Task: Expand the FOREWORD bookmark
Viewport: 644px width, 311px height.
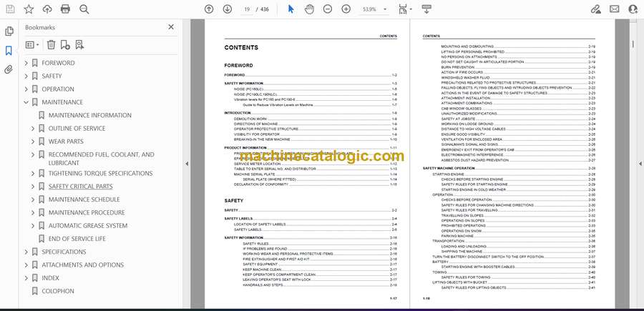Action: click(x=26, y=63)
